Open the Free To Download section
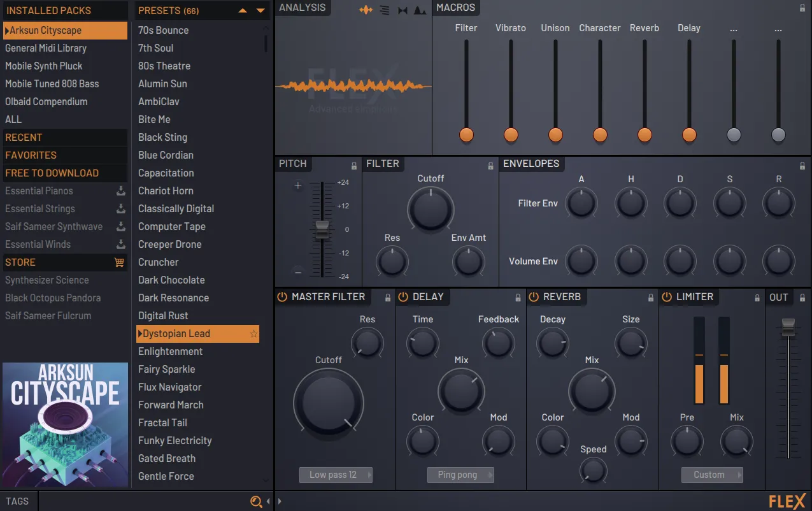Image resolution: width=812 pixels, height=511 pixels. (x=65, y=173)
